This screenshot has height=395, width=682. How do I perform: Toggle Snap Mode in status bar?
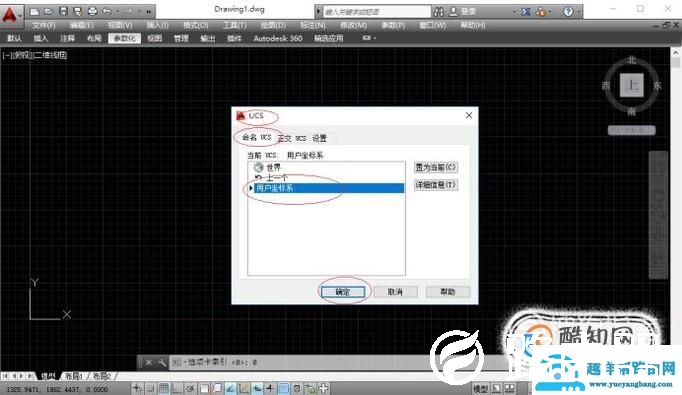coord(150,388)
